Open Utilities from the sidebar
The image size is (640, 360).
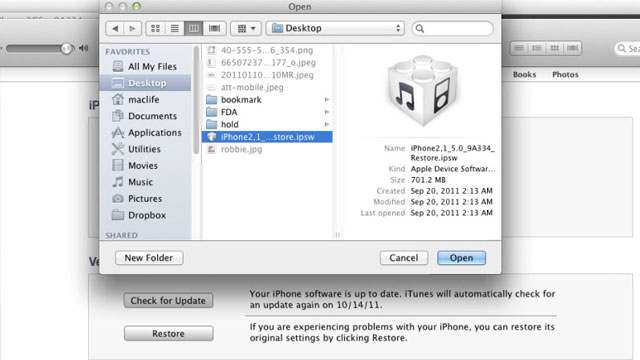click(x=146, y=149)
